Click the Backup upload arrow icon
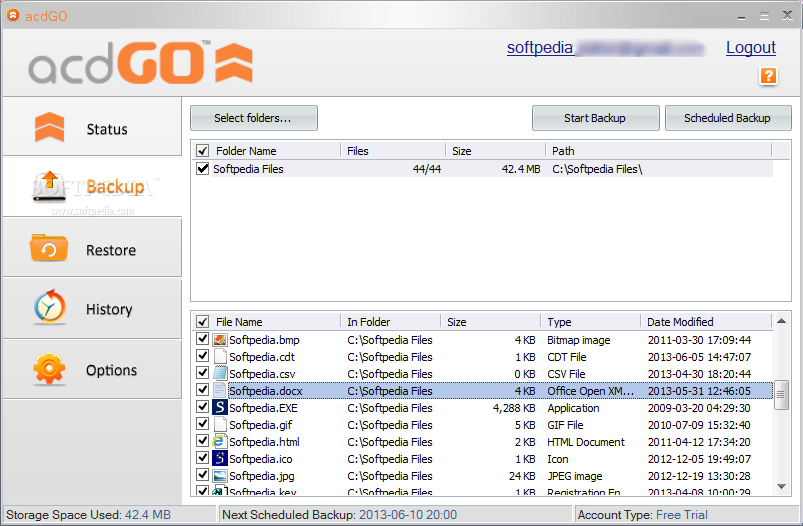Viewport: 803px width, 526px height. coord(49,185)
